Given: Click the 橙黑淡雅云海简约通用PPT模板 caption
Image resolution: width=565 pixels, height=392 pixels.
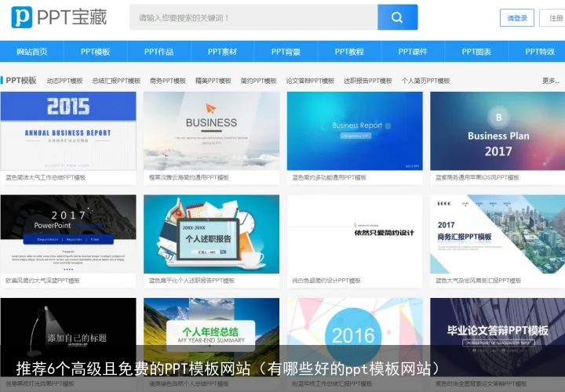Looking at the screenshot, I should pos(189,177).
